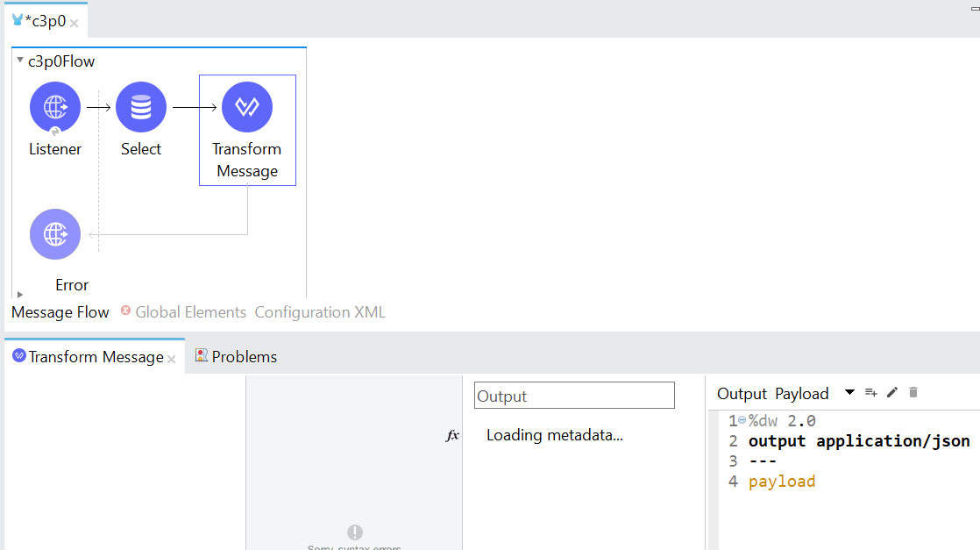Open the Output Payload dropdown arrow
The width and height of the screenshot is (980, 550).
coord(849,393)
